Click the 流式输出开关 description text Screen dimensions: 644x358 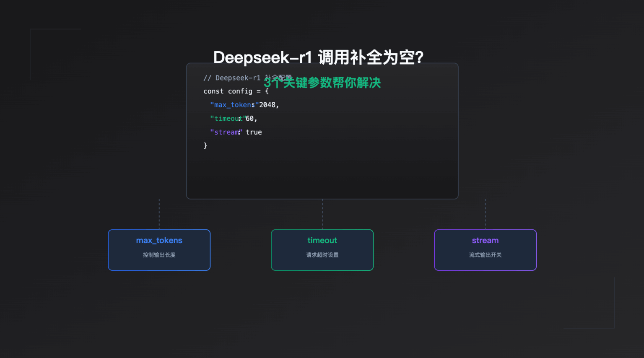pos(485,254)
